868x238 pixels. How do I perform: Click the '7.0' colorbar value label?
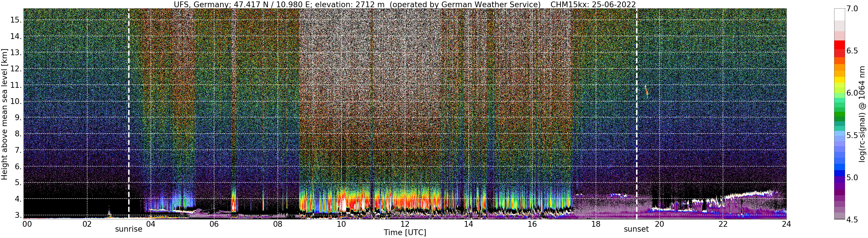point(852,9)
